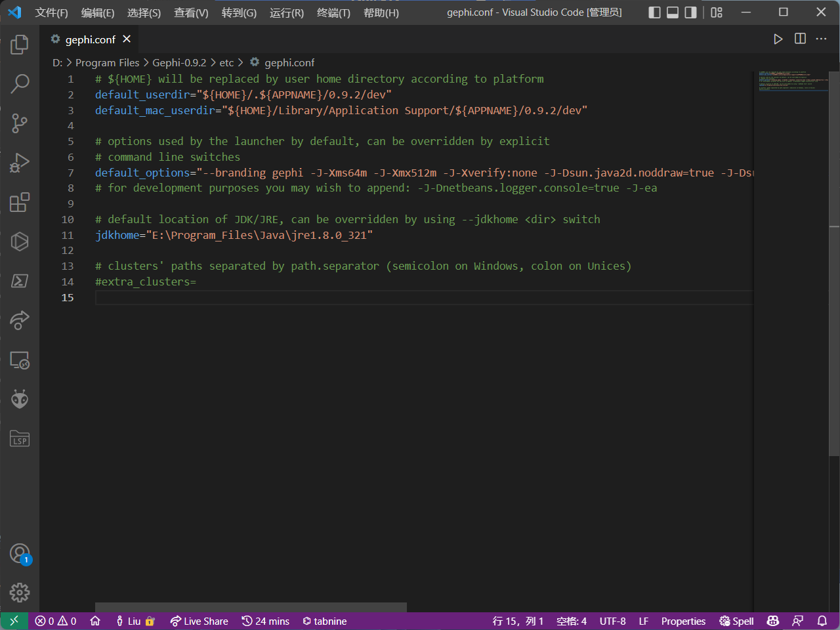Screen dimensions: 840x630
Task: Select the gephi.conf editor tab
Action: click(90, 39)
